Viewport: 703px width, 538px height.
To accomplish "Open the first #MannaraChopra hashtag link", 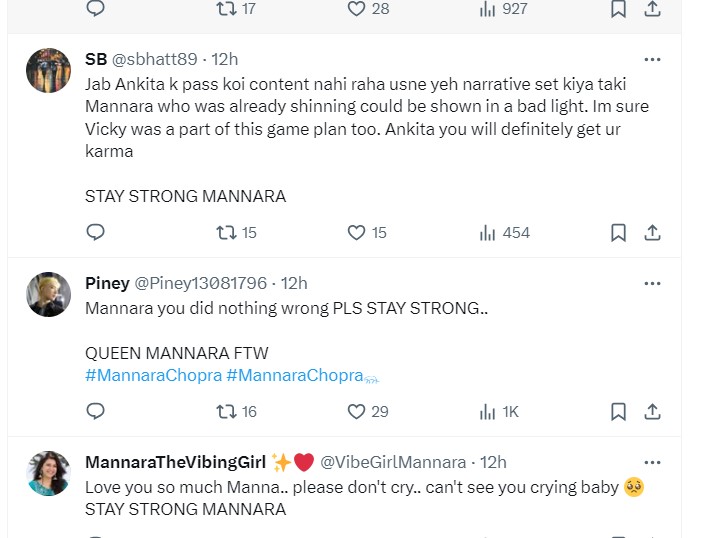I will [x=153, y=375].
